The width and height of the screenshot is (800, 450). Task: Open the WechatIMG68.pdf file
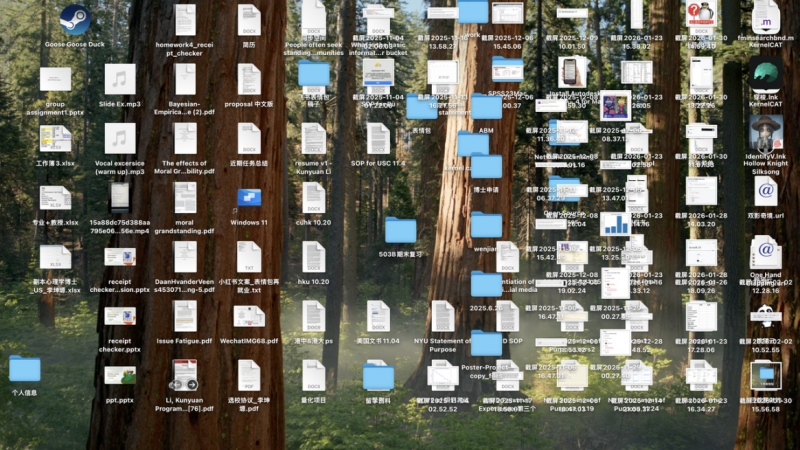tap(249, 316)
